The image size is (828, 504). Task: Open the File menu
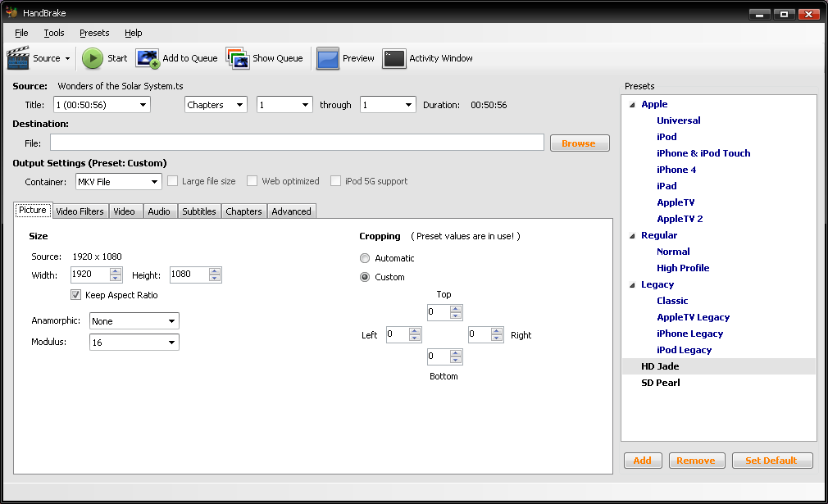tap(21, 33)
